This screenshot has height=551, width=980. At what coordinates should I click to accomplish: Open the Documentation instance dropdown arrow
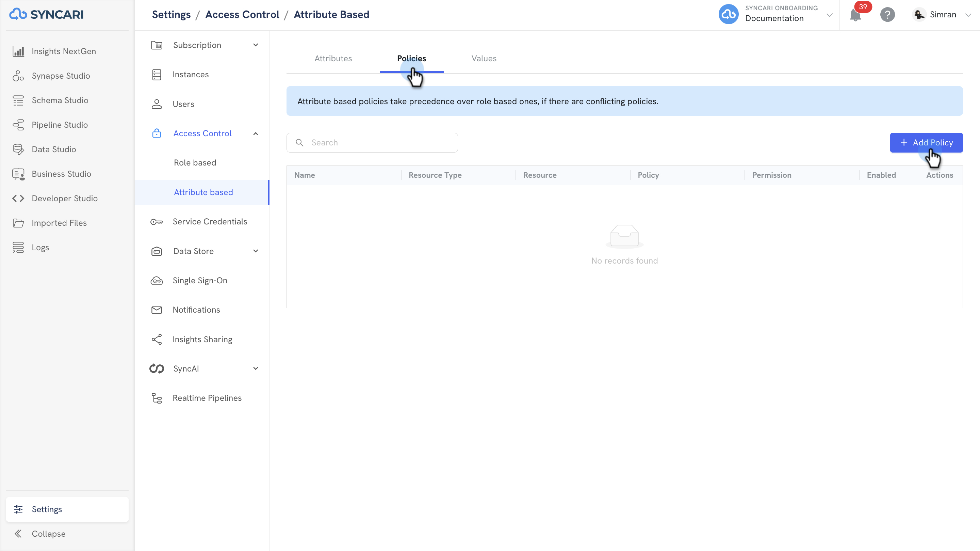pyautogui.click(x=830, y=15)
